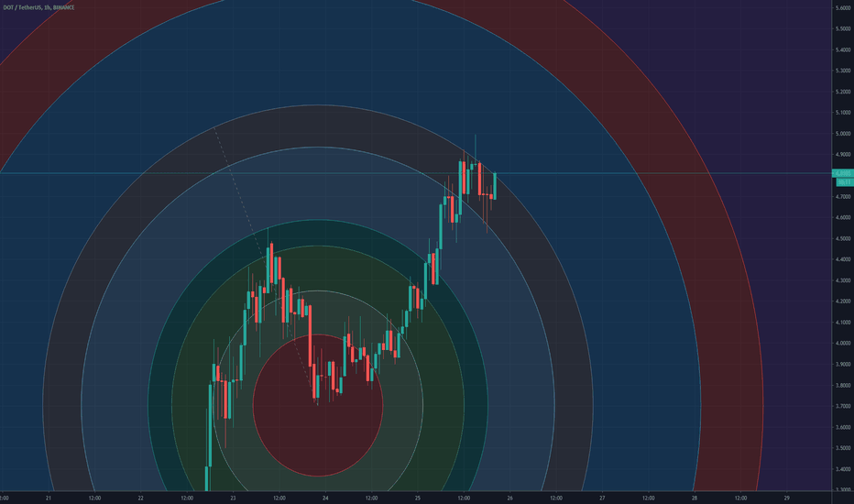Select the dashed Fib circle trend line

pyautogui.click(x=266, y=266)
